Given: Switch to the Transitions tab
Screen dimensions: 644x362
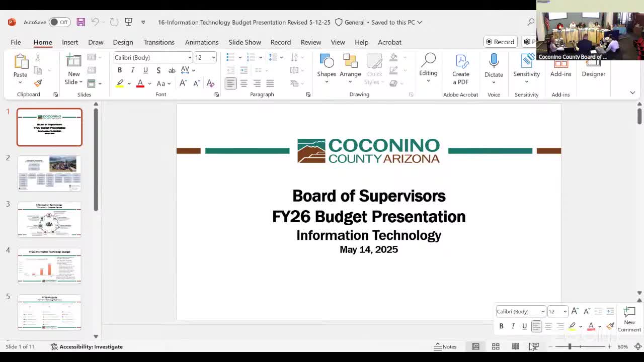Looking at the screenshot, I should [159, 42].
